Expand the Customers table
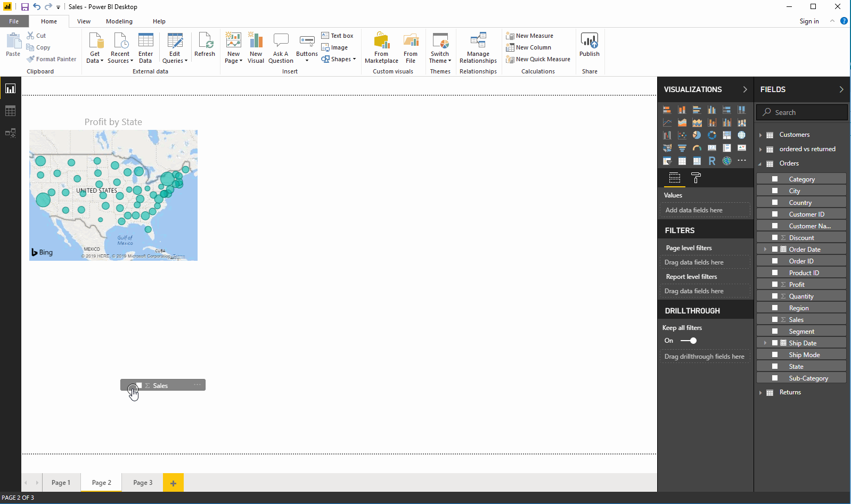 click(x=760, y=135)
